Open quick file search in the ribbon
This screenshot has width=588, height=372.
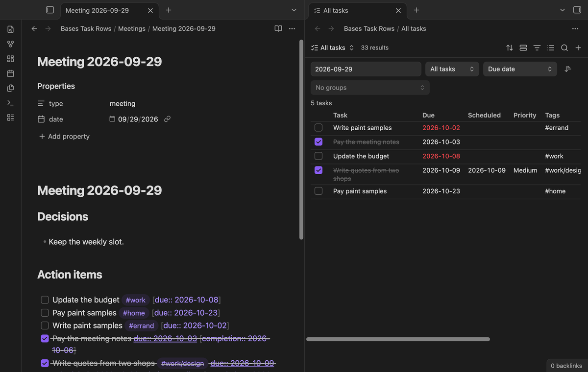click(x=10, y=30)
